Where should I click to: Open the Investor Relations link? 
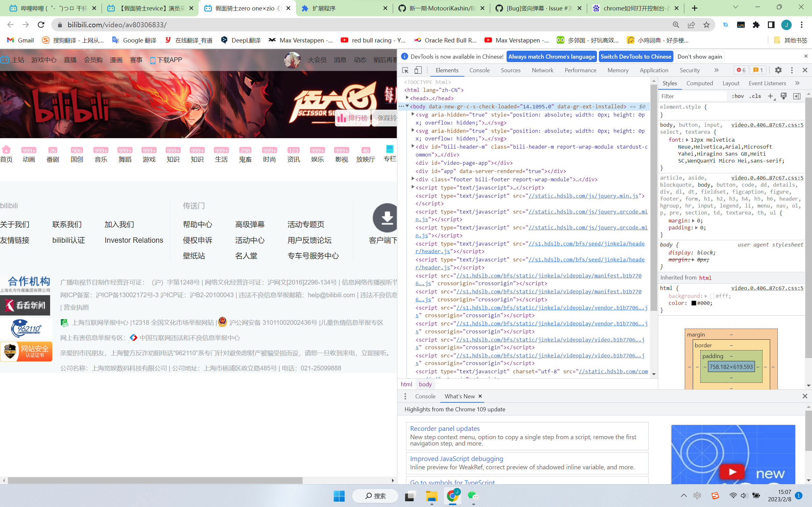133,240
